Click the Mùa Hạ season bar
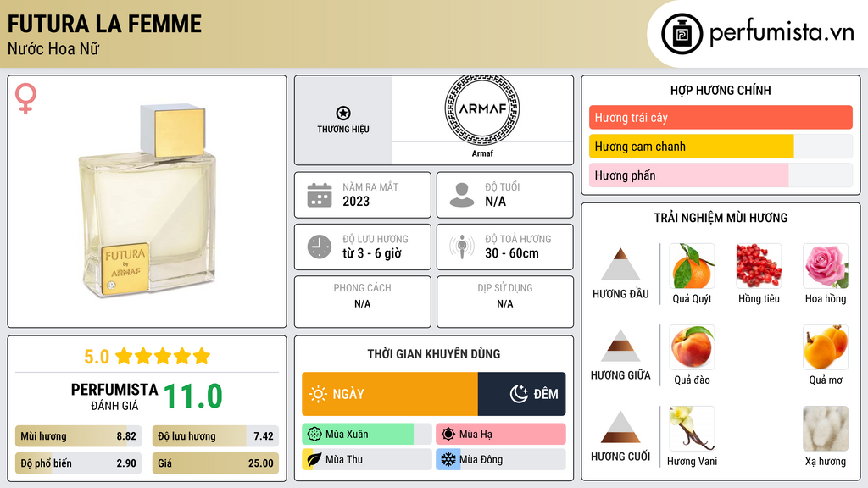The image size is (868, 488). point(500,435)
